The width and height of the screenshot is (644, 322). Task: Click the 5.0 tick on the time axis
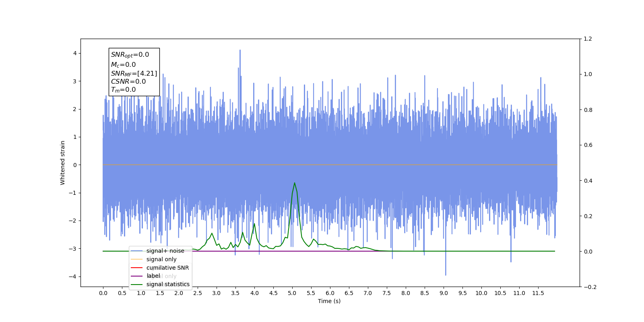coord(292,293)
